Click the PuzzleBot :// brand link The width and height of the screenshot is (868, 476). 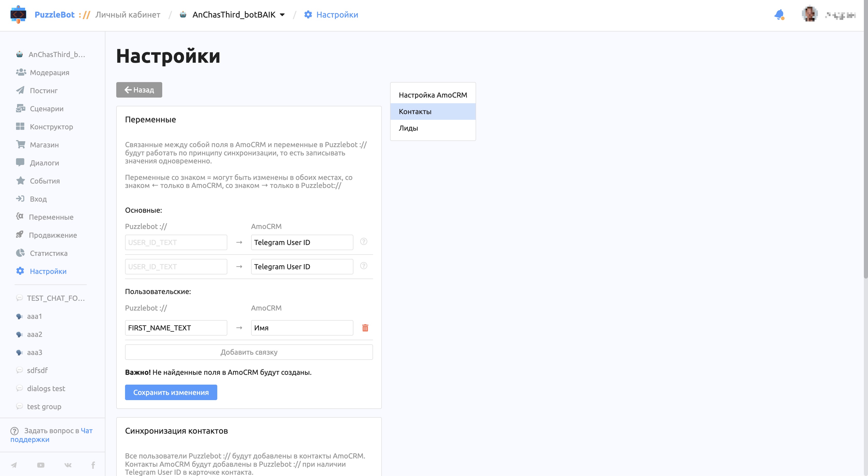tap(62, 14)
